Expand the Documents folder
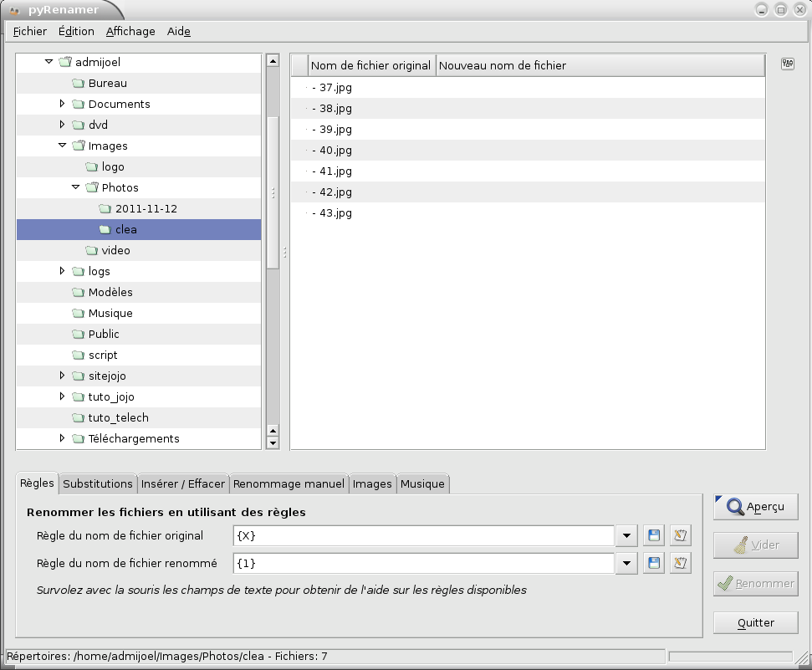This screenshot has height=670, width=812. 62,104
